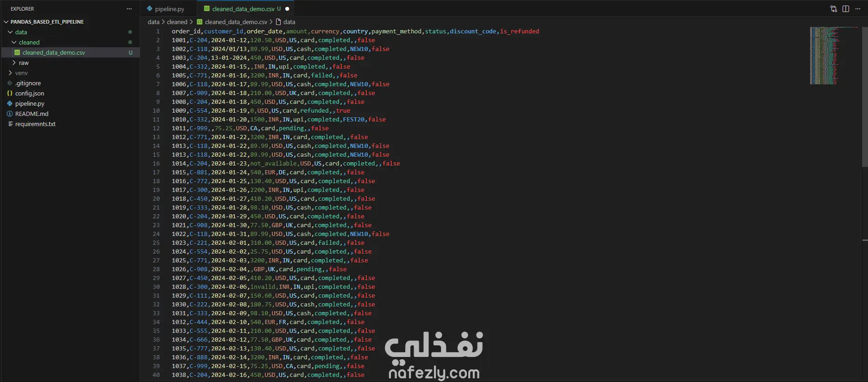Click the config.json braces icon

tap(10, 93)
